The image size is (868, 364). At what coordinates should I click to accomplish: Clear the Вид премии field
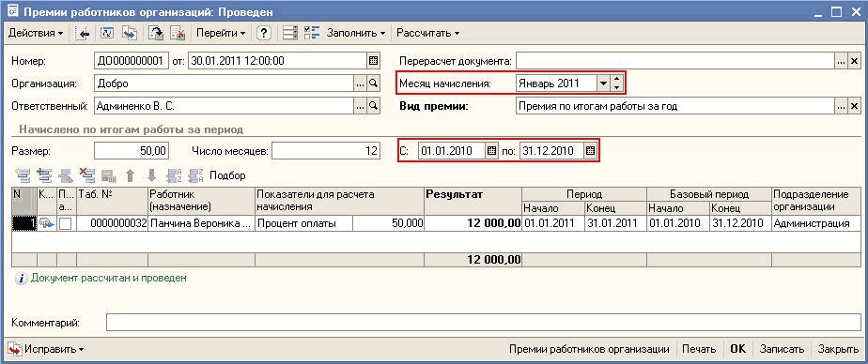[x=854, y=106]
